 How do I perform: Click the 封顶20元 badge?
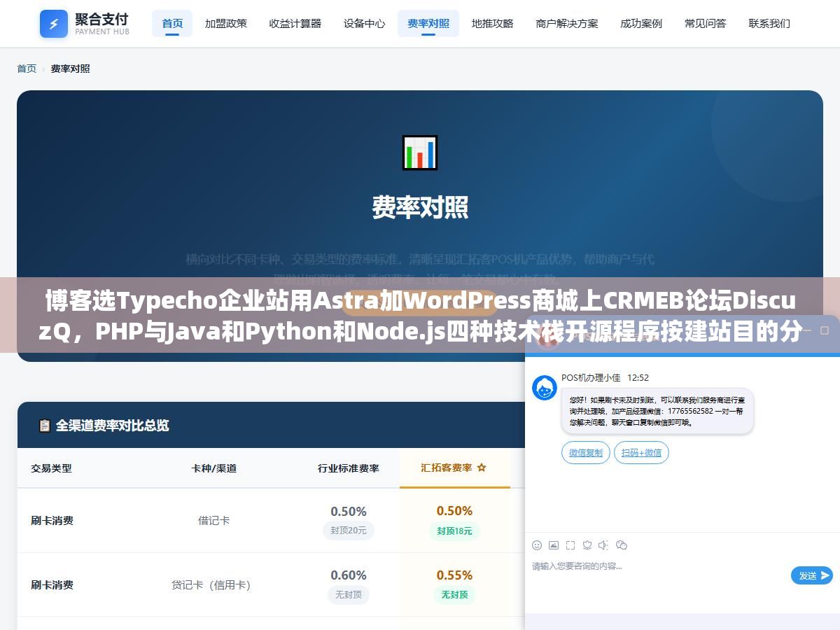(349, 530)
